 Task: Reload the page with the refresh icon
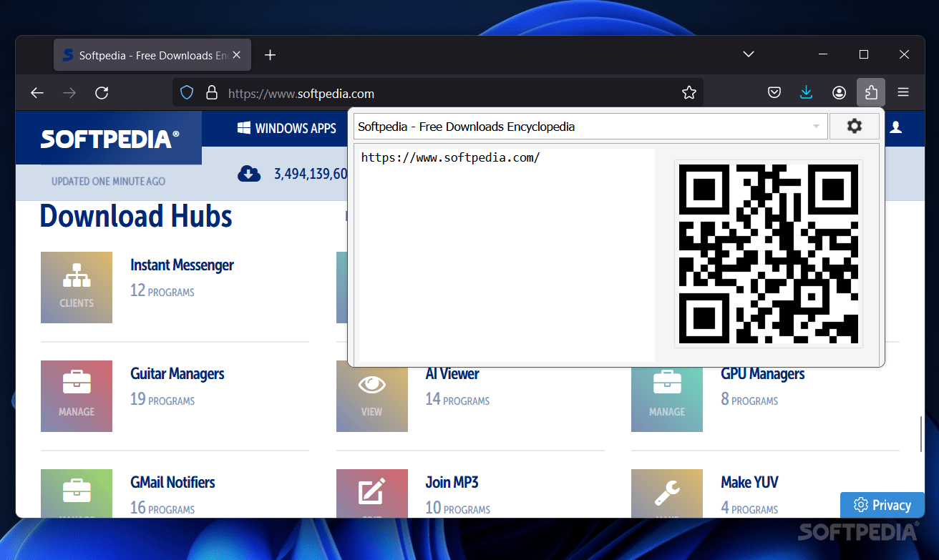pyautogui.click(x=102, y=93)
